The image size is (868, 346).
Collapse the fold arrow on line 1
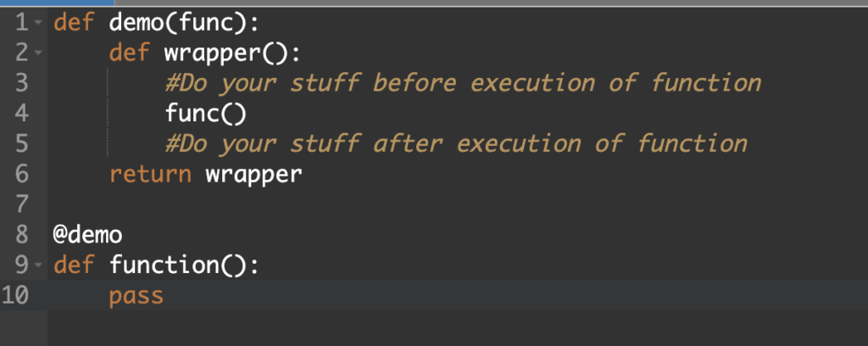point(38,23)
